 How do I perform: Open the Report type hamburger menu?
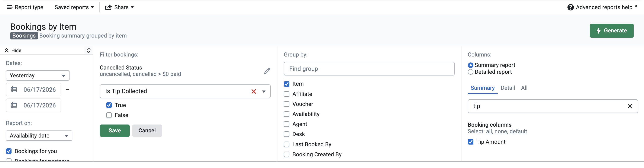[x=10, y=7]
